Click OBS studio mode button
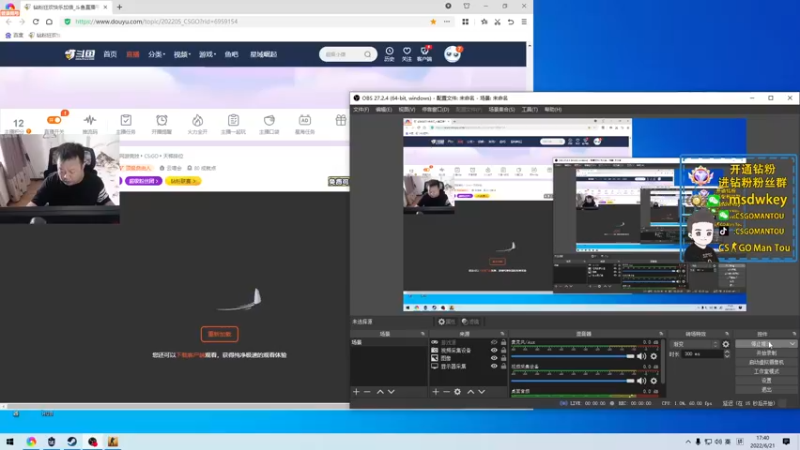 [766, 371]
